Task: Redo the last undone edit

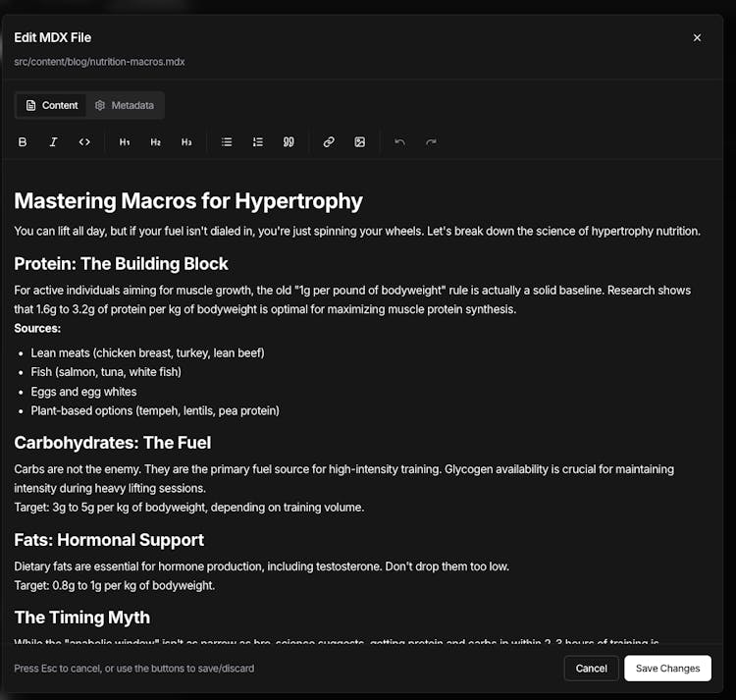Action: click(431, 142)
